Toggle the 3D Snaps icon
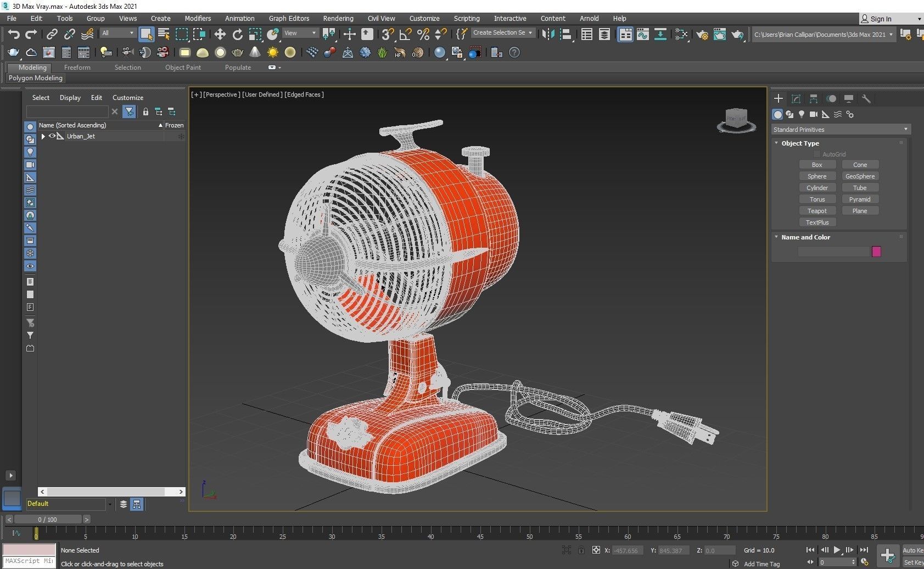 [x=388, y=35]
